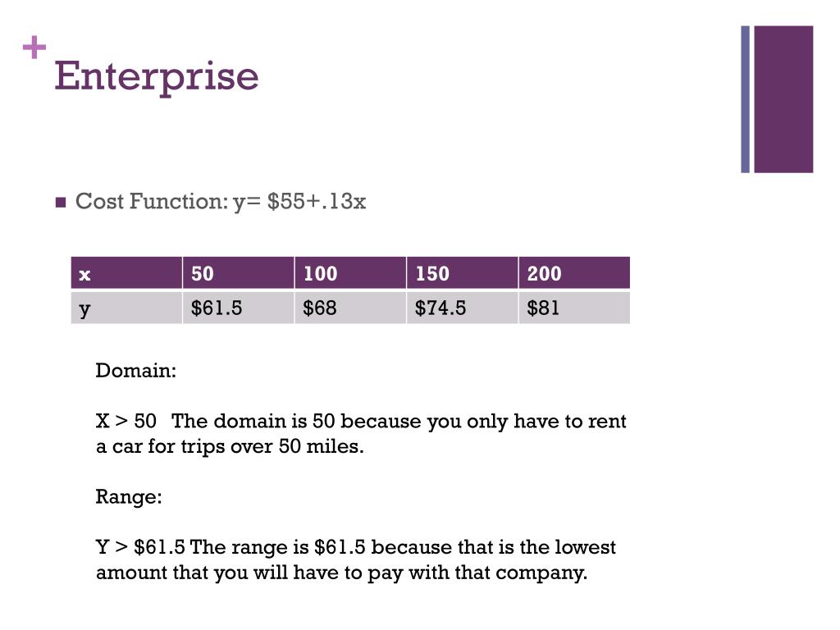The image size is (840, 630).
Task: Select the large purple rectangle decoration
Action: tap(783, 99)
